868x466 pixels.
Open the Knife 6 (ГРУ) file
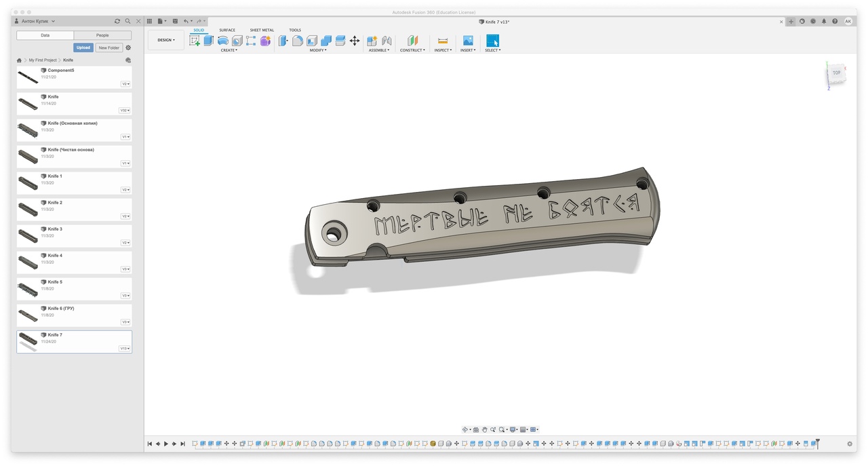(x=75, y=315)
